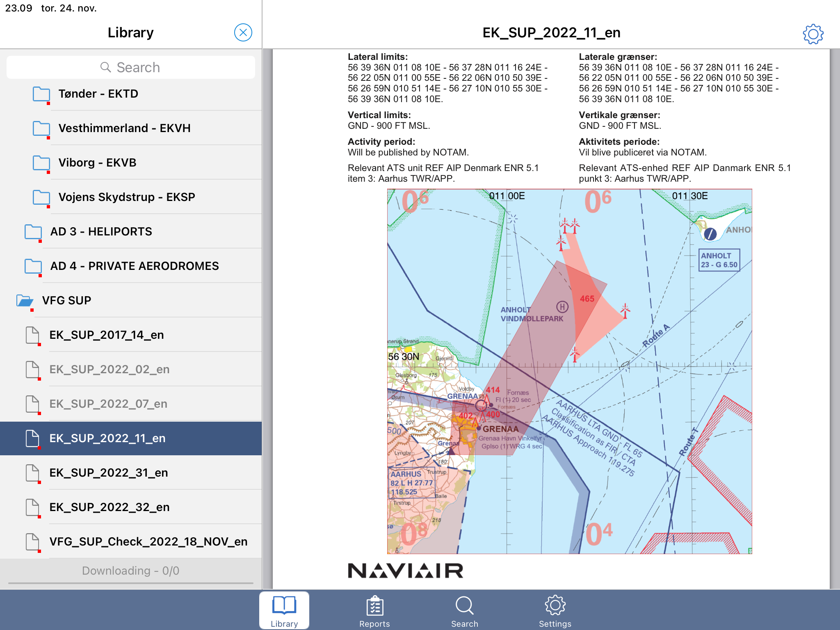Click the Vojens Skydstrup folder icon
This screenshot has height=630, width=840.
(41, 198)
